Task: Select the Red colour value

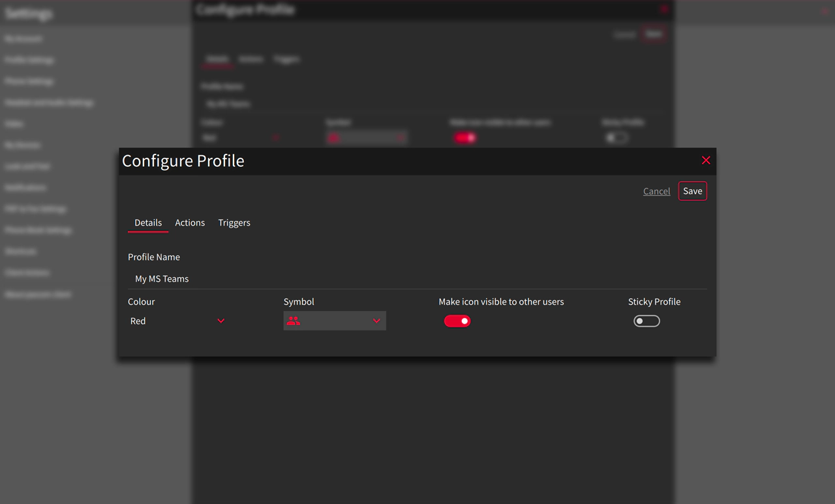Action: (138, 320)
